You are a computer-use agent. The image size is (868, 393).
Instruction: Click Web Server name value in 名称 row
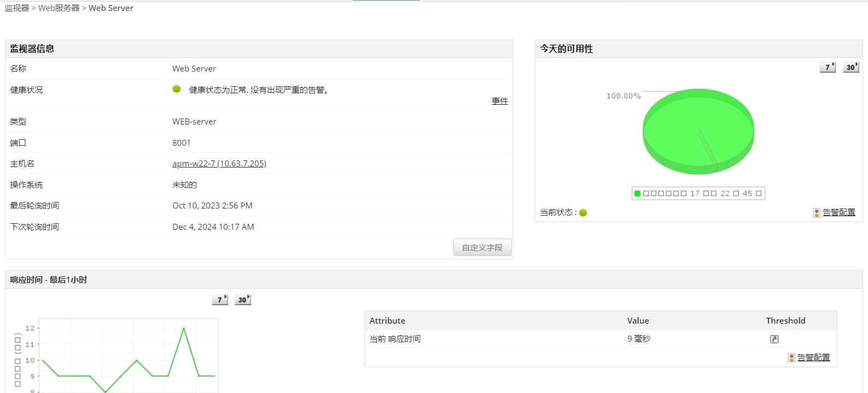194,68
